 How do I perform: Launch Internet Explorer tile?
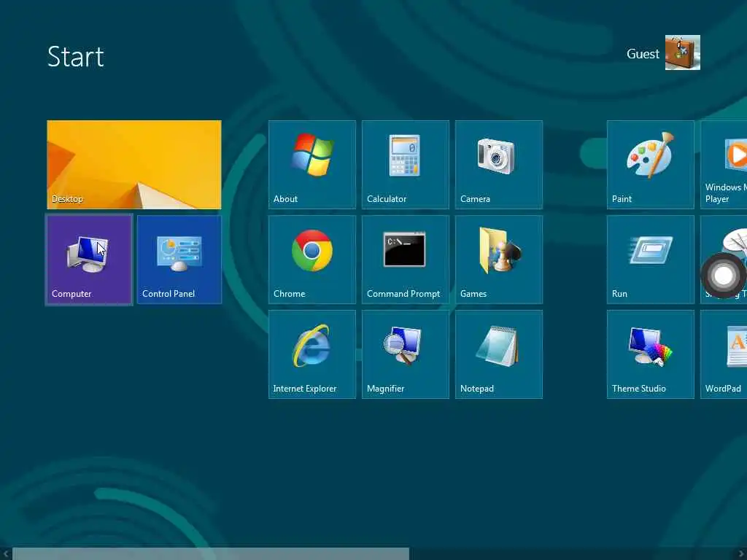point(312,354)
